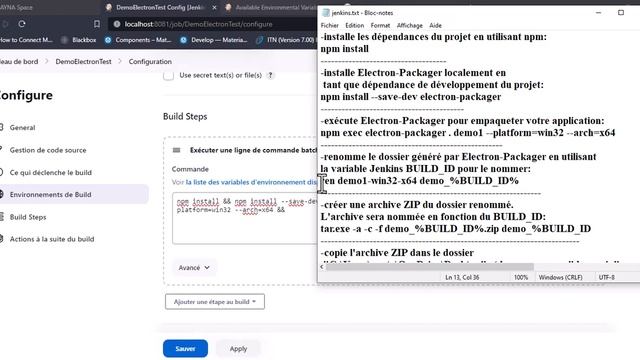Select Actions à la suite du build
This screenshot has height=360, width=640.
pos(52,239)
